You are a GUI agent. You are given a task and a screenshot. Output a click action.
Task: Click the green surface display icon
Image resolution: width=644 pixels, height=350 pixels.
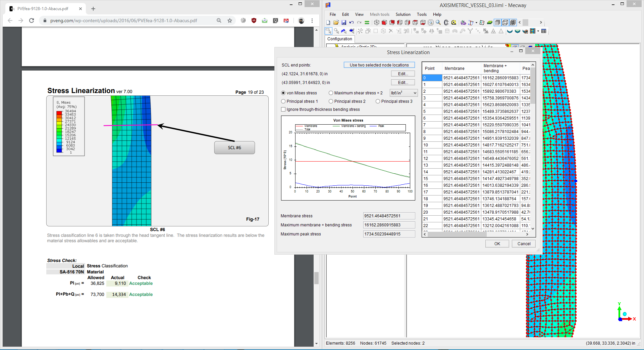[490, 23]
